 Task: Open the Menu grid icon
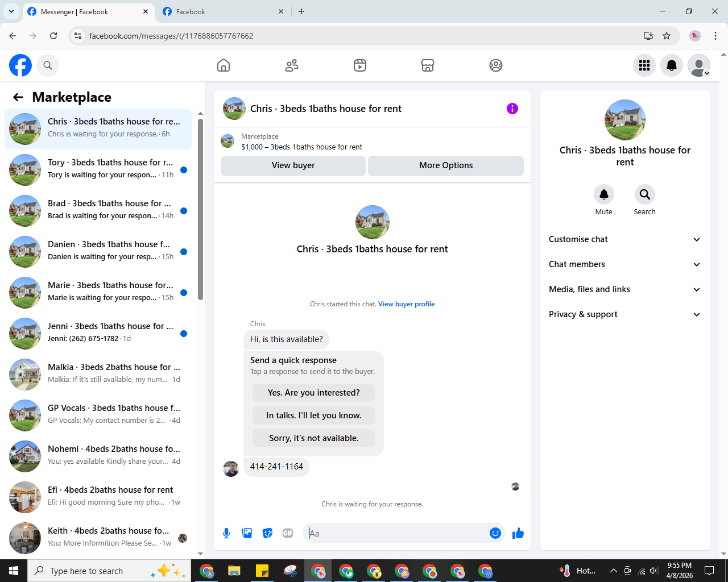[644, 65]
